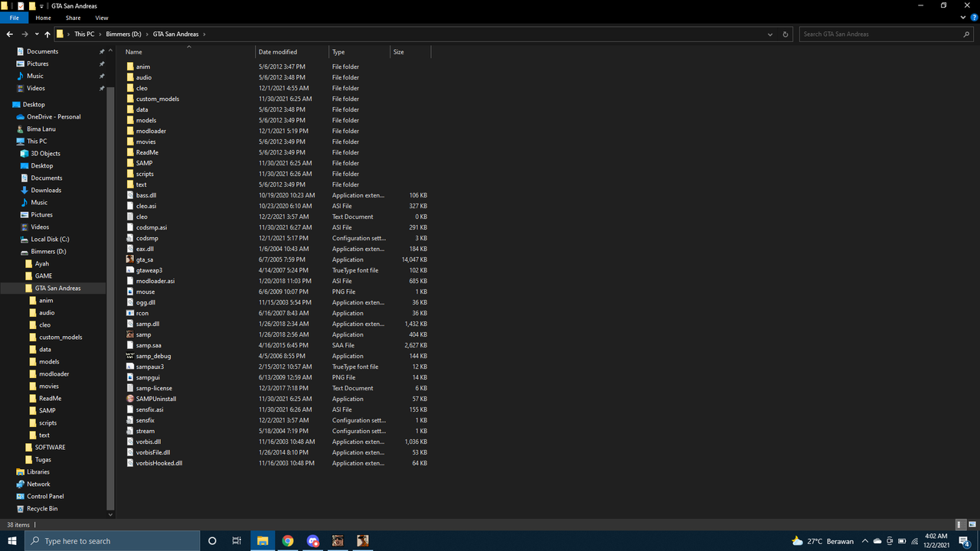Select the samp-license text document
The height and width of the screenshot is (551, 980).
pyautogui.click(x=154, y=388)
